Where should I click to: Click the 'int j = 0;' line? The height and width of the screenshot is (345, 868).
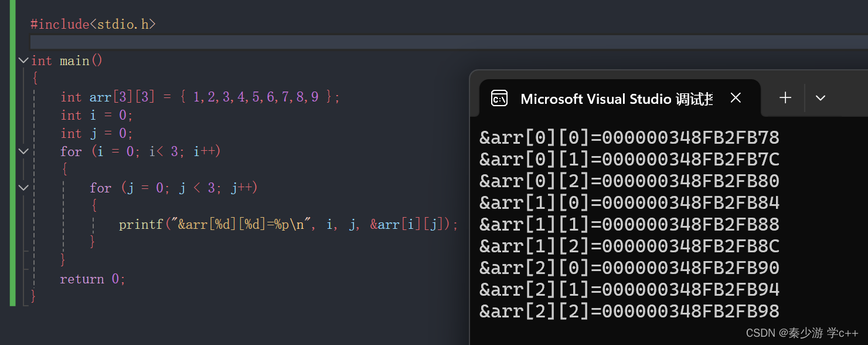[97, 133]
